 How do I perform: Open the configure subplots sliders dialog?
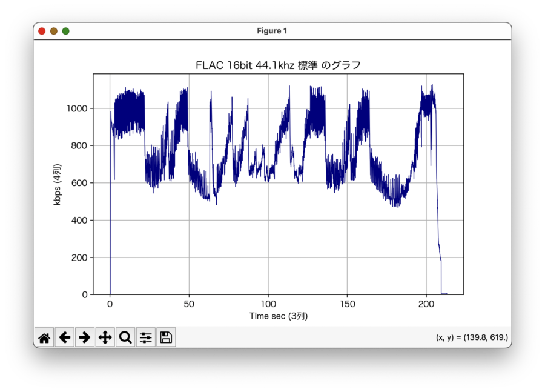[146, 337]
